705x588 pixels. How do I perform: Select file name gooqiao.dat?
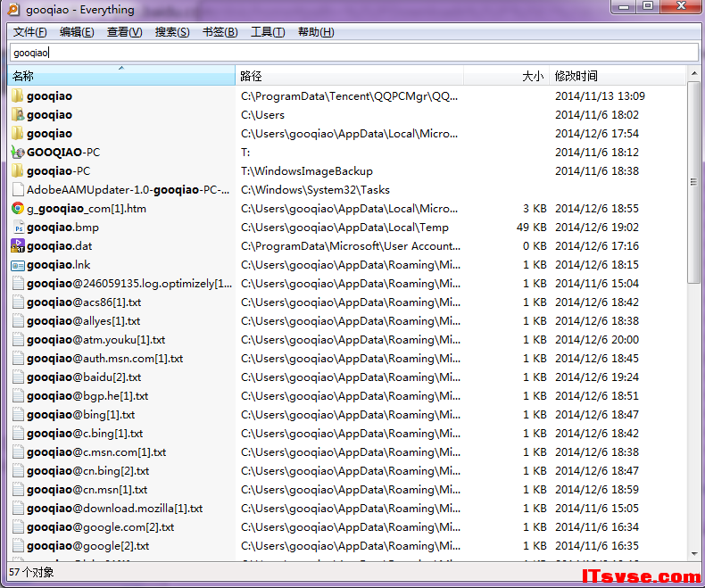[60, 246]
